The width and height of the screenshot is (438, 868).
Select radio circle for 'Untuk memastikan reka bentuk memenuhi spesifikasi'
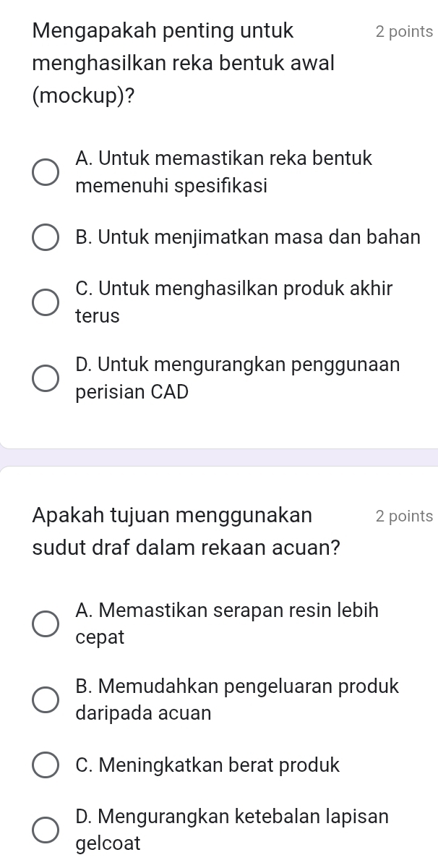coord(45,172)
